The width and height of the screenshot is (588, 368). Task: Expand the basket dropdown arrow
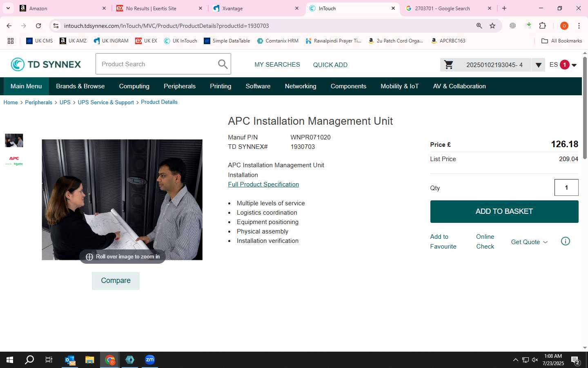click(x=538, y=65)
